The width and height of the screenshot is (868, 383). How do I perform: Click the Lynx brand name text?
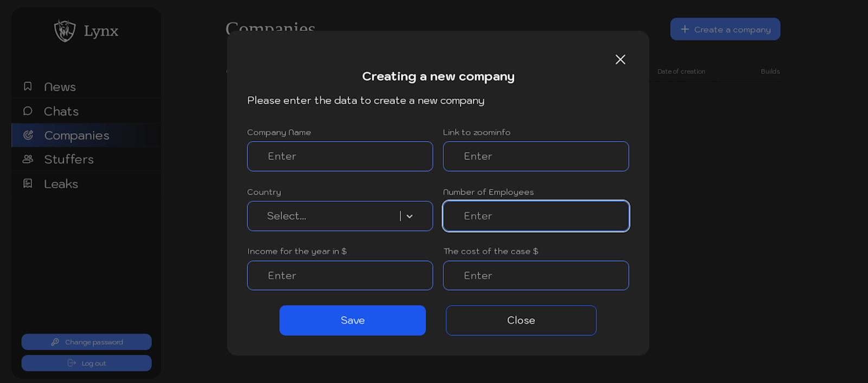(101, 31)
